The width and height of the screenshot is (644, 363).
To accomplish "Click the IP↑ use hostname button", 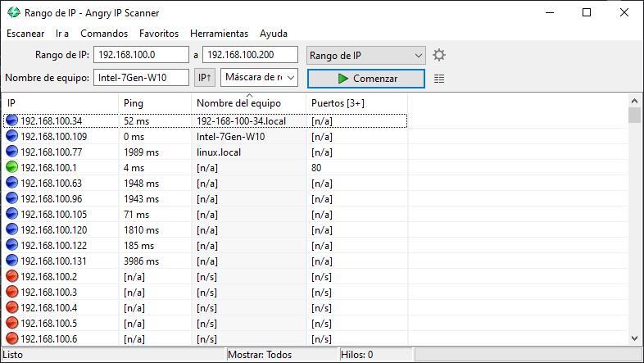I will (x=205, y=78).
